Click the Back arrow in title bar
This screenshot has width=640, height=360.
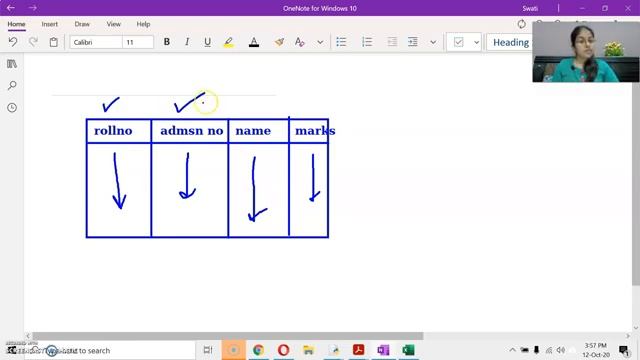(11, 8)
